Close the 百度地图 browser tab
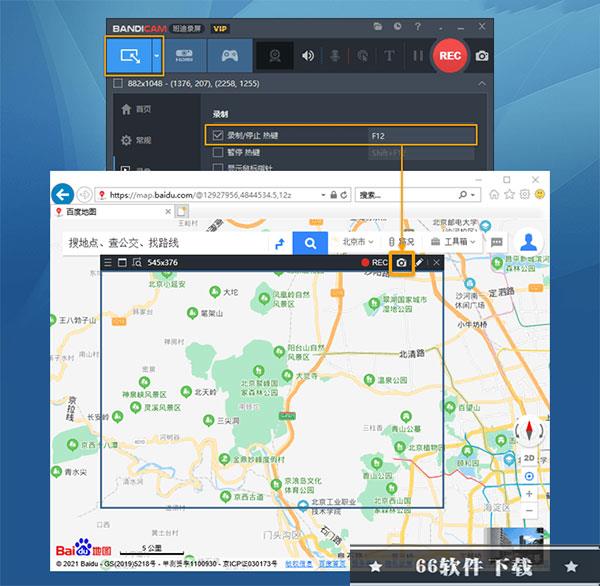The image size is (600, 586). pos(168,211)
